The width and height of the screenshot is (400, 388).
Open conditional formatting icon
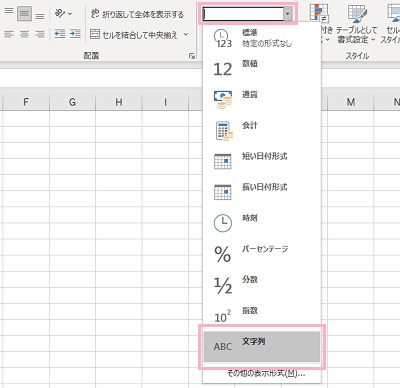[319, 13]
